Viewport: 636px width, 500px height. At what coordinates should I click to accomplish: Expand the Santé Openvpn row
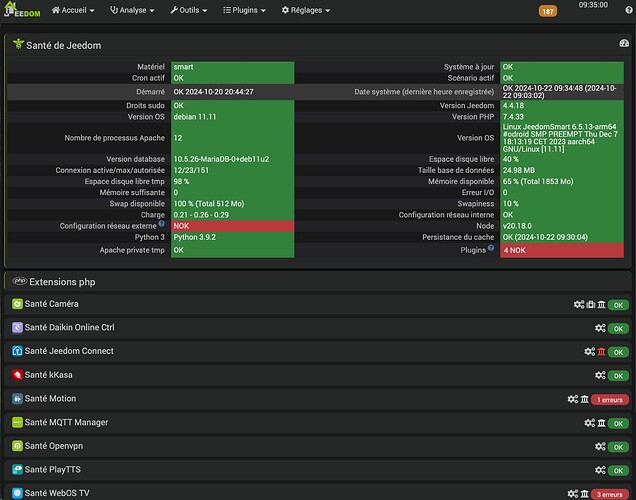tap(318, 446)
